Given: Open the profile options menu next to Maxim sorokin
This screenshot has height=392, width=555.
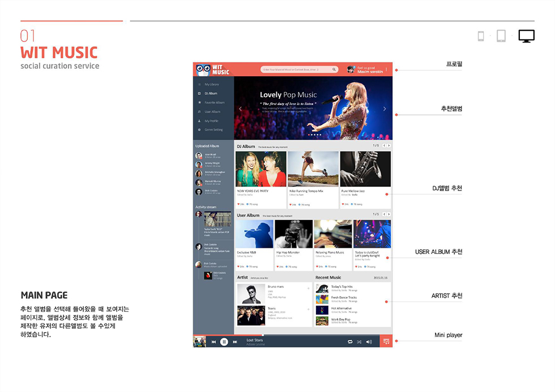Looking at the screenshot, I should [386, 68].
